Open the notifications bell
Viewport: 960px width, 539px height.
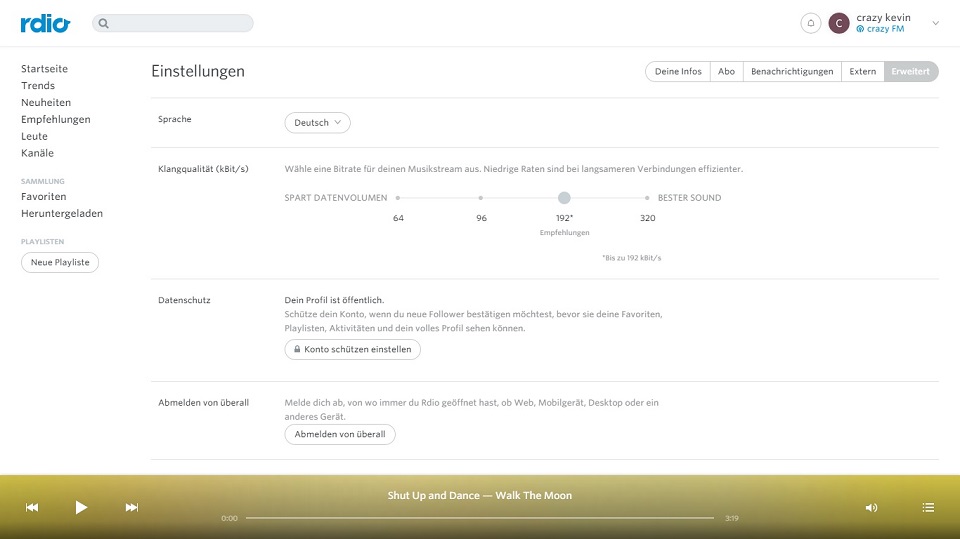(810, 23)
